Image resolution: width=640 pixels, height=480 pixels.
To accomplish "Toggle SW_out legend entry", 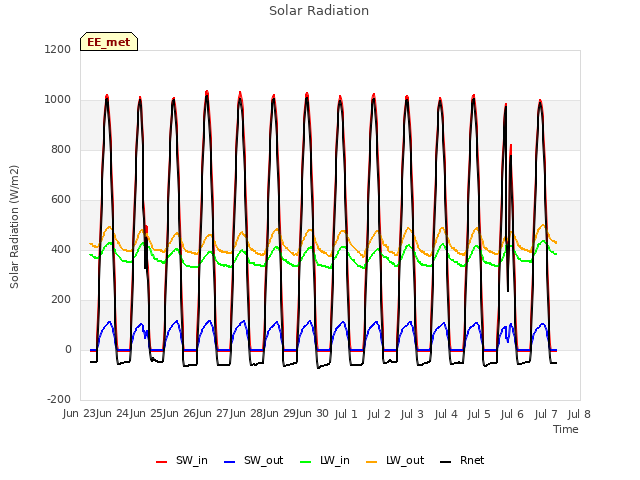I will tap(253, 460).
